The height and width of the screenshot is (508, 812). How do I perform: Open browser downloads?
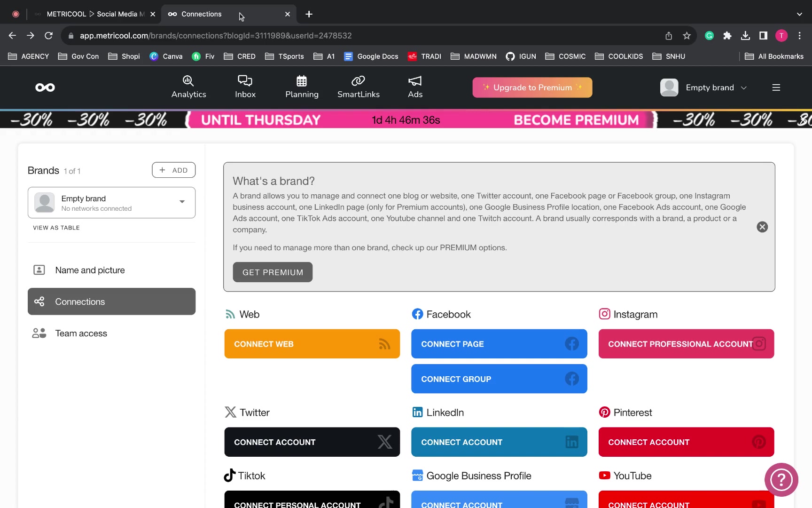[x=745, y=36]
